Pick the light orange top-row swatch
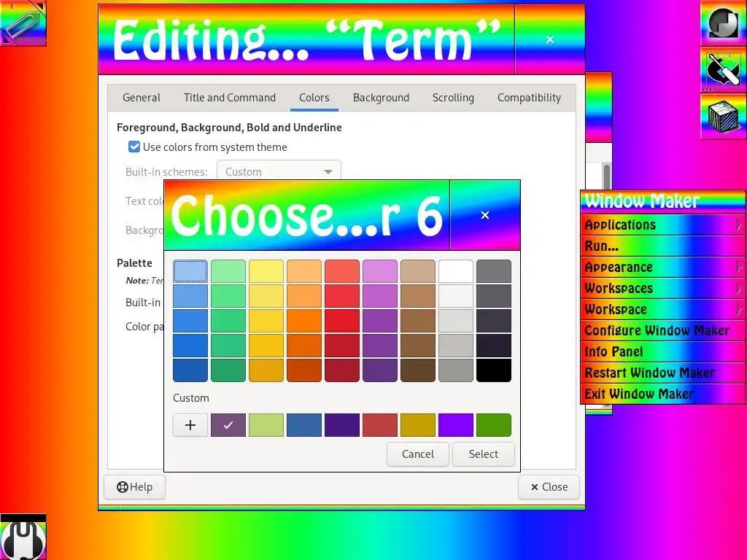The height and width of the screenshot is (560, 747). pyautogui.click(x=304, y=271)
